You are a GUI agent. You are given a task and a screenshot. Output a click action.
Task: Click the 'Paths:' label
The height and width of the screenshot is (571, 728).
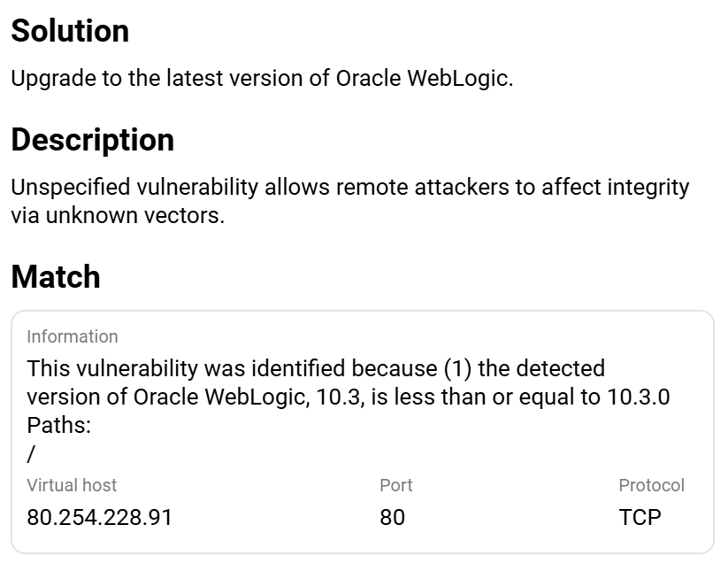[59, 425]
